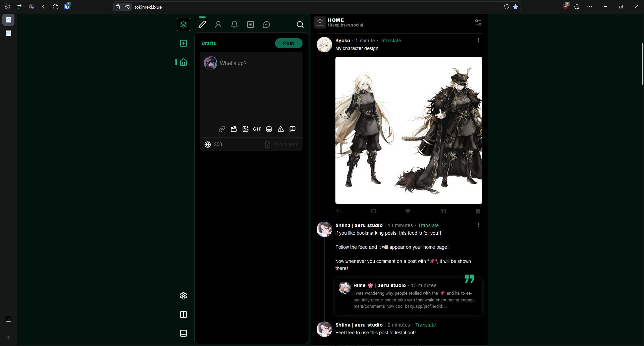
Task: Translate Shiina's 13 minutes post
Action: coord(428,225)
